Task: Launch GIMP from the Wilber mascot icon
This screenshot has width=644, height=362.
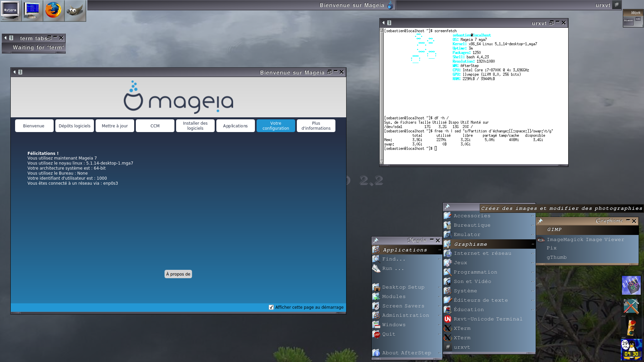Action: tap(75, 11)
